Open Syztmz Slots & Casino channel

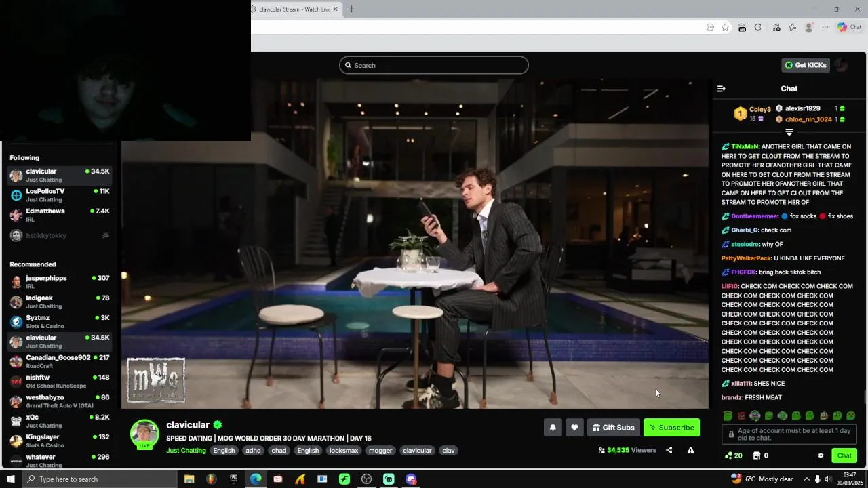(x=60, y=321)
